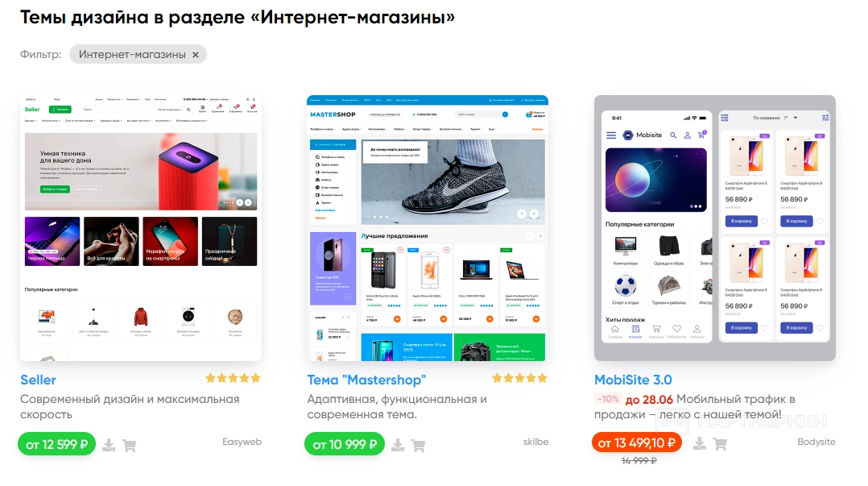Click the cart icon next to the Mastershop price
The image size is (868, 486).
(x=418, y=445)
